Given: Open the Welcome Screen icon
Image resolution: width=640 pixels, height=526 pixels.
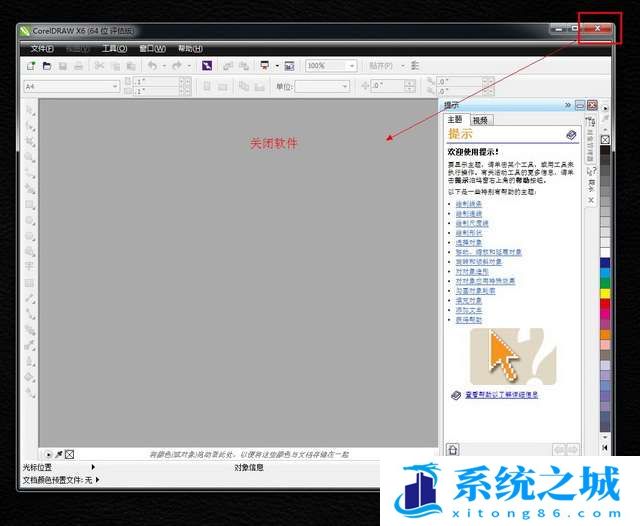Looking at the screenshot, I should (289, 65).
